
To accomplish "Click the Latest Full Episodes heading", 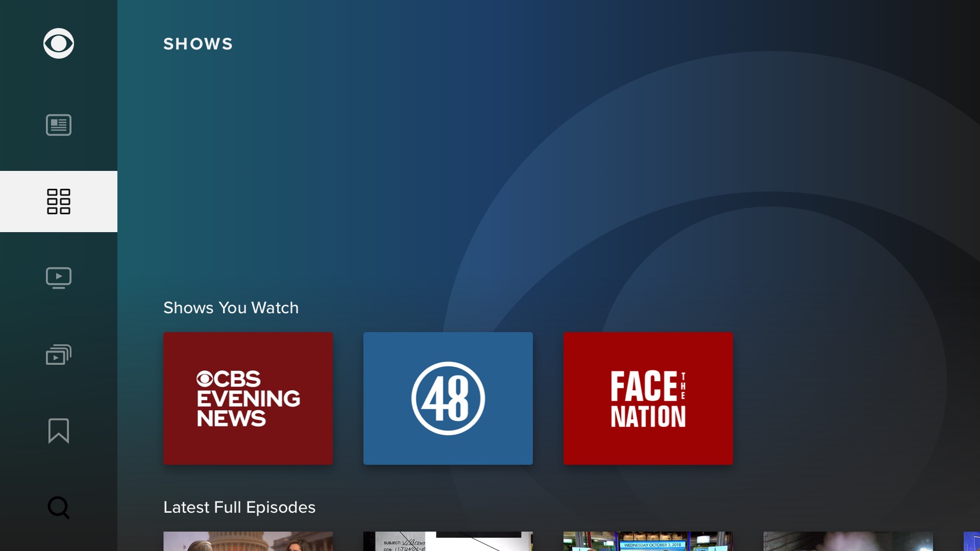I will pos(239,507).
